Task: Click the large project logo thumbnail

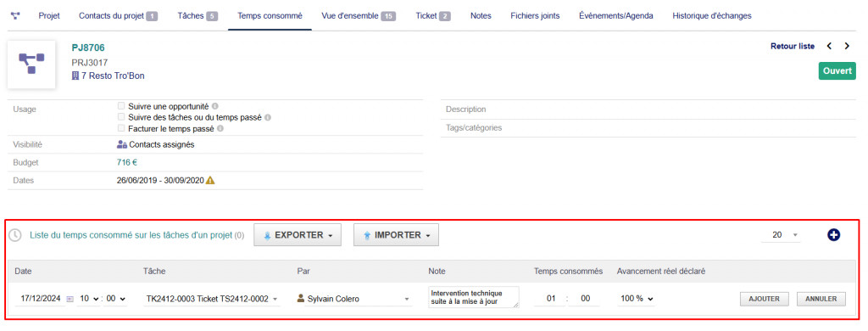Action: (x=31, y=64)
